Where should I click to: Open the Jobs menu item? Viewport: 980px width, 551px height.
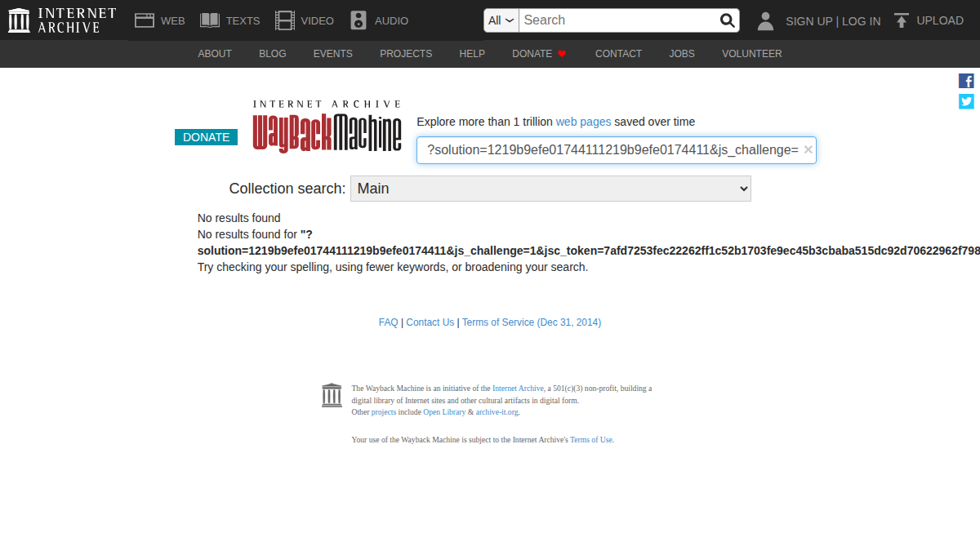point(682,54)
